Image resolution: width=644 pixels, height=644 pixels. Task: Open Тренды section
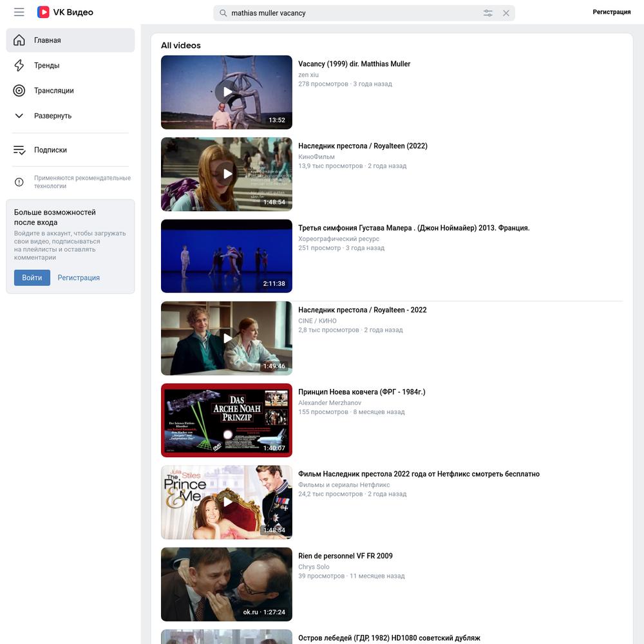(70, 65)
